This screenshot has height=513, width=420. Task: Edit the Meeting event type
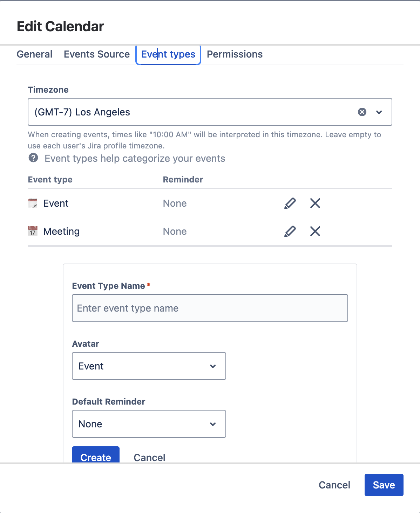click(290, 231)
